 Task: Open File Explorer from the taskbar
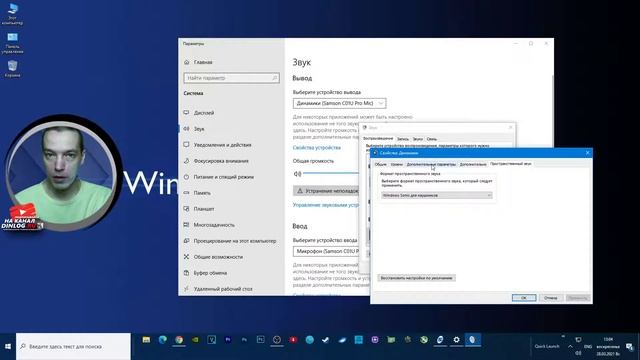(146, 340)
